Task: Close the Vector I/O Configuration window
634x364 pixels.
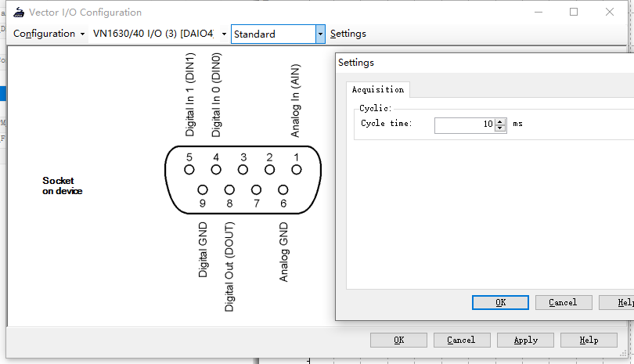Action: pos(610,13)
